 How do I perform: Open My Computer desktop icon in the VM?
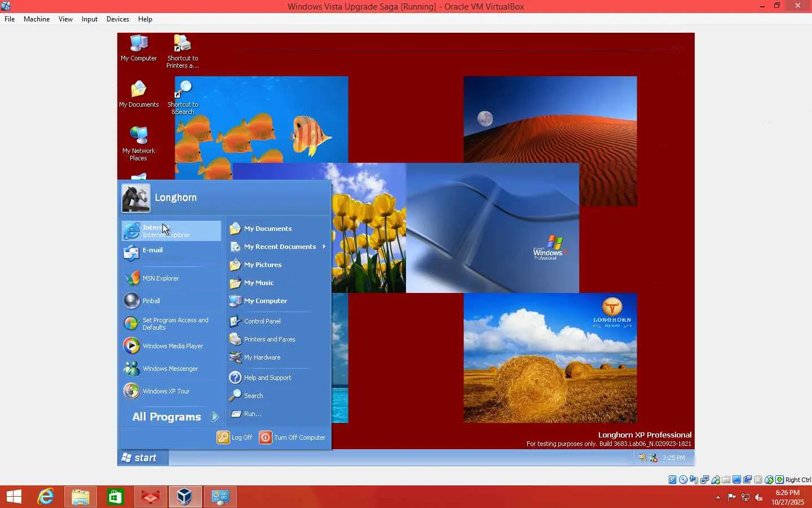[x=139, y=48]
